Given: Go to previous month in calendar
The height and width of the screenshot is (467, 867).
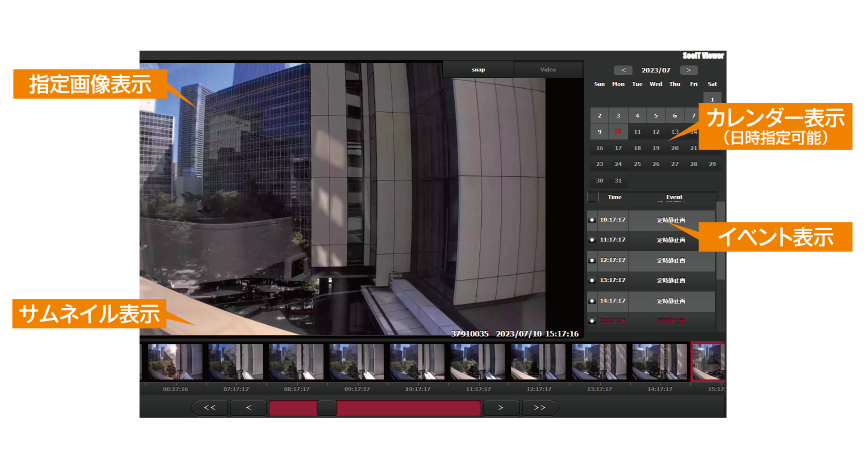Looking at the screenshot, I should coord(623,70).
